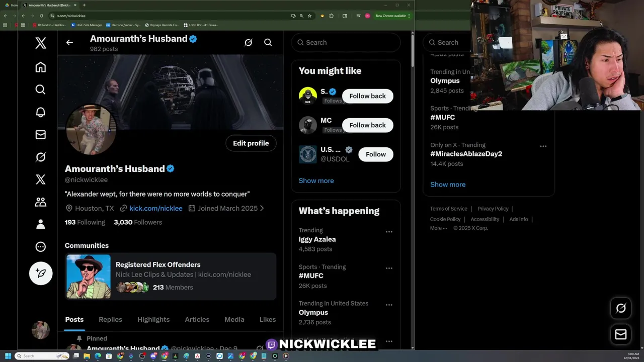The width and height of the screenshot is (644, 362).
Task: Show more suggested accounts in You might like
Action: 316,180
